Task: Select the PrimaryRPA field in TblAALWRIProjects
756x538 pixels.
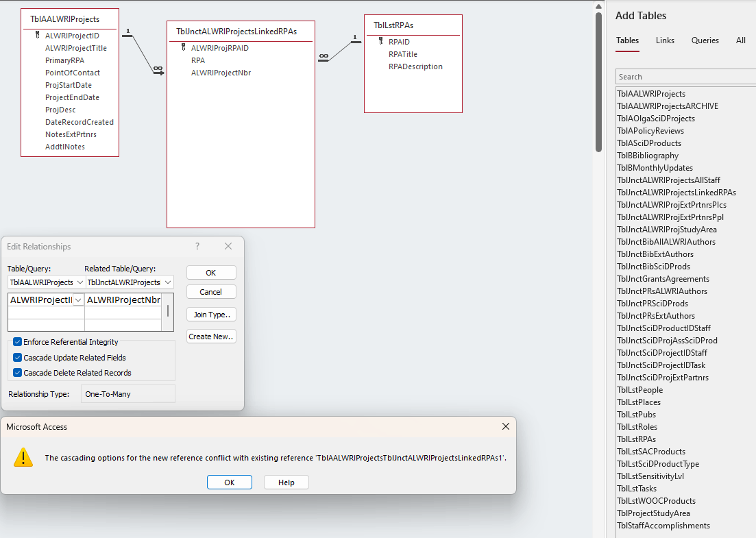Action: click(x=64, y=60)
